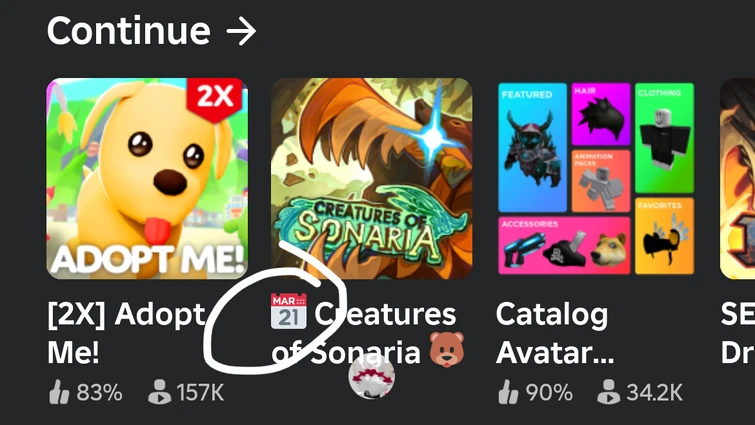Click the arrow next to Continue
The image size is (755, 425).
point(241,32)
